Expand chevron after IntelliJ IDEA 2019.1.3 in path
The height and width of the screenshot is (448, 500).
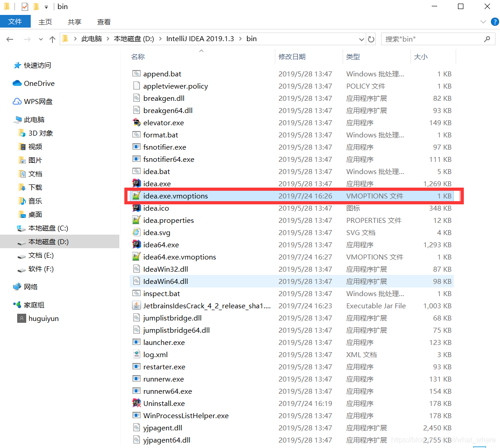(240, 39)
